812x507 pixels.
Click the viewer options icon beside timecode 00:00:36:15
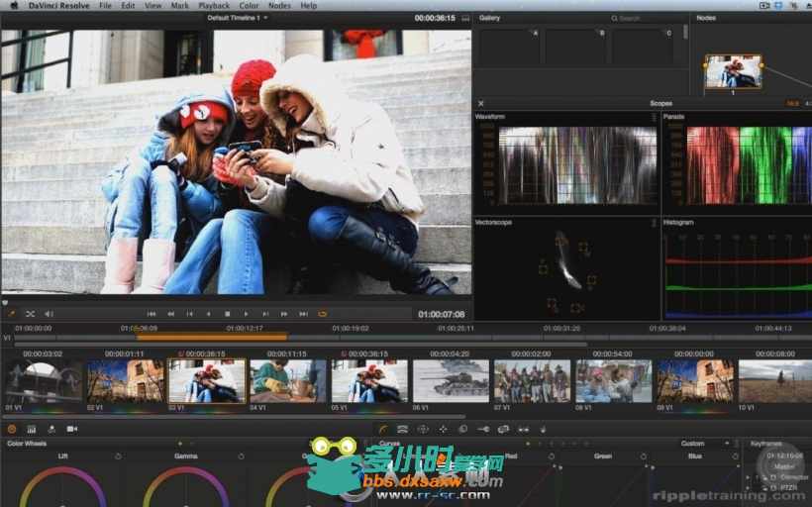pyautogui.click(x=465, y=18)
